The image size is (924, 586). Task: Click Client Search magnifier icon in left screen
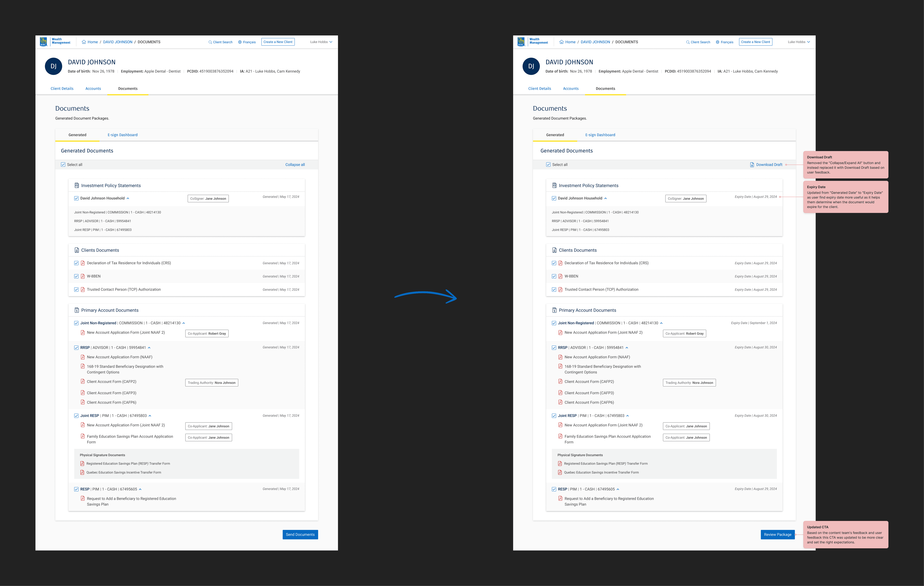(x=210, y=42)
